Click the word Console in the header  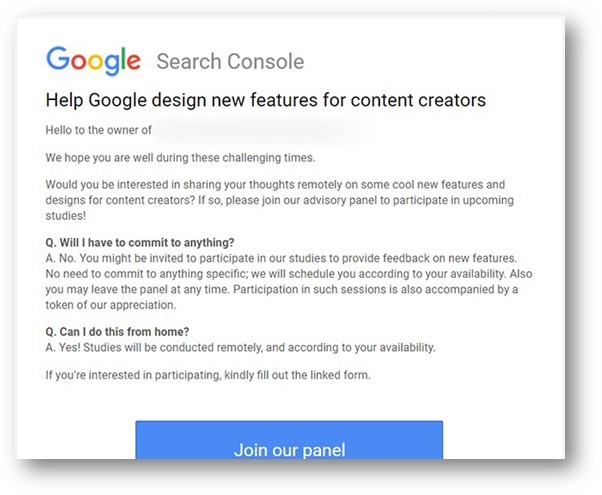click(266, 61)
